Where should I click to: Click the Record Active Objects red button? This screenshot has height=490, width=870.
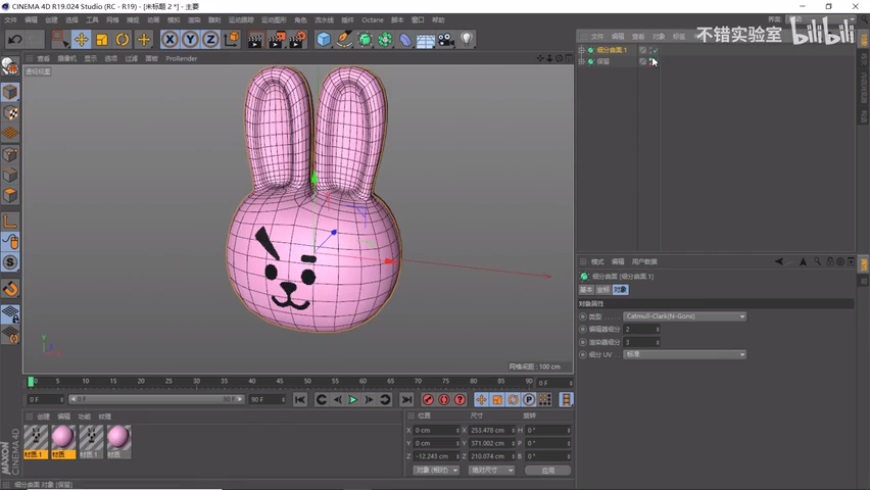pyautogui.click(x=428, y=400)
